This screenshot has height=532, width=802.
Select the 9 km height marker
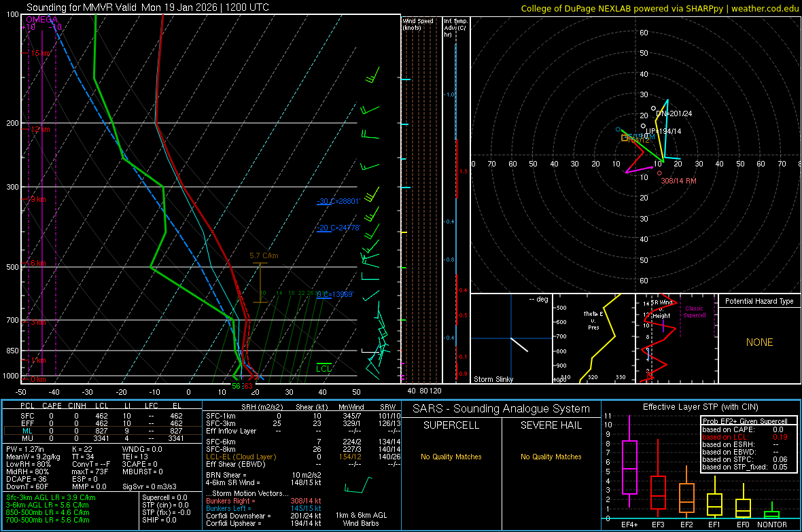38,199
